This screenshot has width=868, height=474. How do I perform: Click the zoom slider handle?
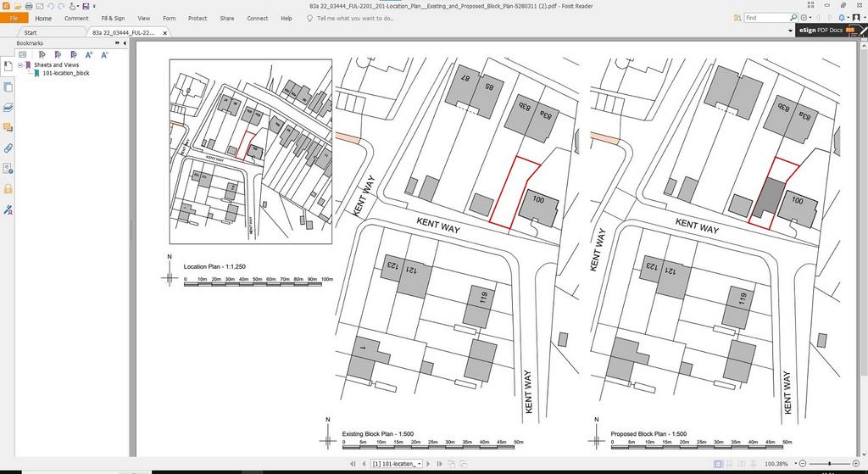[x=829, y=464]
